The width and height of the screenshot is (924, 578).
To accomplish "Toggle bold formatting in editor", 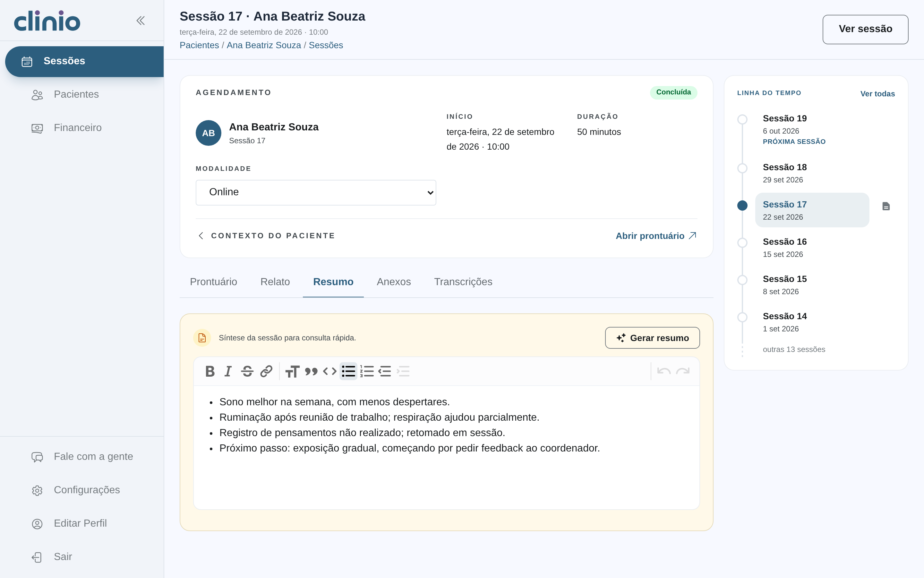I will click(210, 371).
